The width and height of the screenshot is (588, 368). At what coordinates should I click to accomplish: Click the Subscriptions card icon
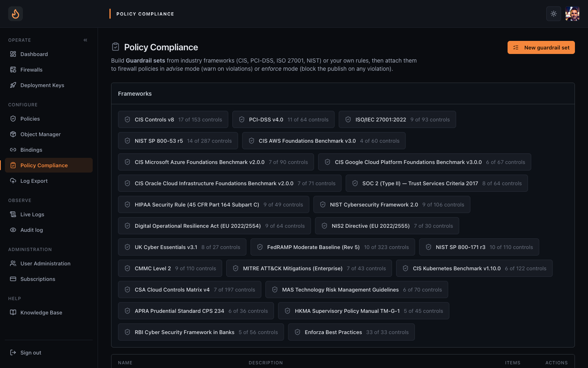(13, 279)
